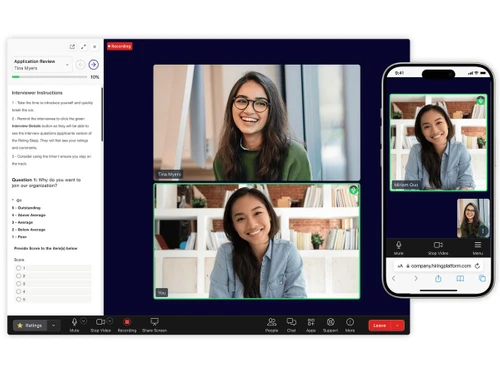Select score 2 radio button
Image resolution: width=500 pixels, height=375 pixels.
pyautogui.click(x=19, y=276)
